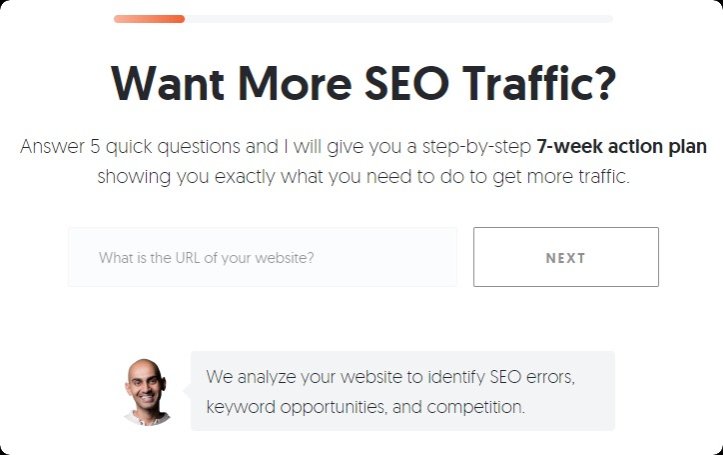
Task: Click "step-by-step" in the description
Action: tap(477, 148)
